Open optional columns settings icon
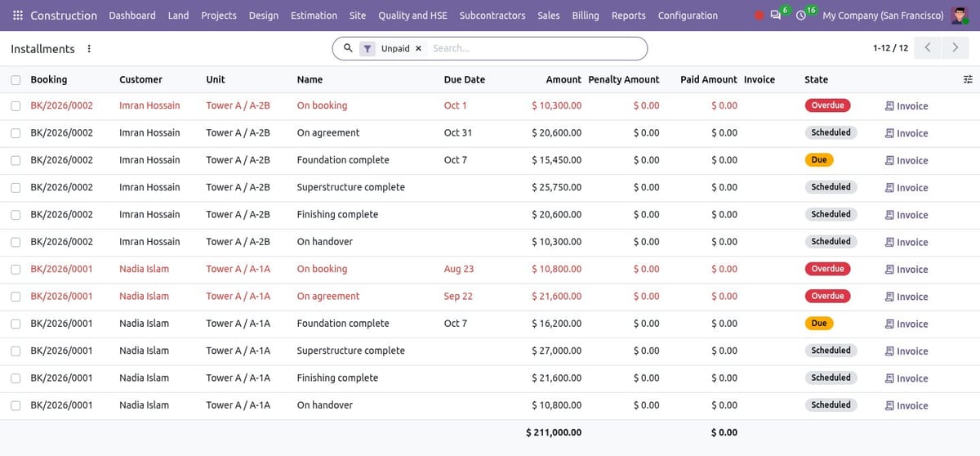This screenshot has width=980, height=456. pos(968,79)
